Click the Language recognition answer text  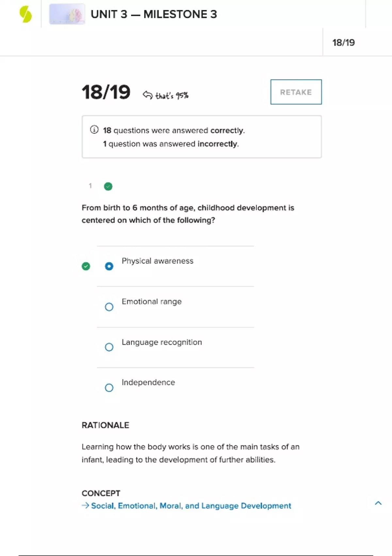point(162,342)
